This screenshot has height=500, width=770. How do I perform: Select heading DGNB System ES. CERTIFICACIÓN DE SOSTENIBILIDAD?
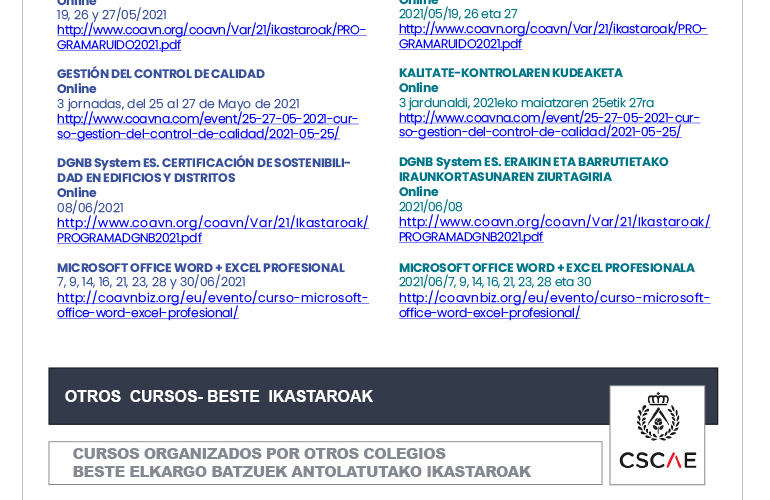[203, 170]
